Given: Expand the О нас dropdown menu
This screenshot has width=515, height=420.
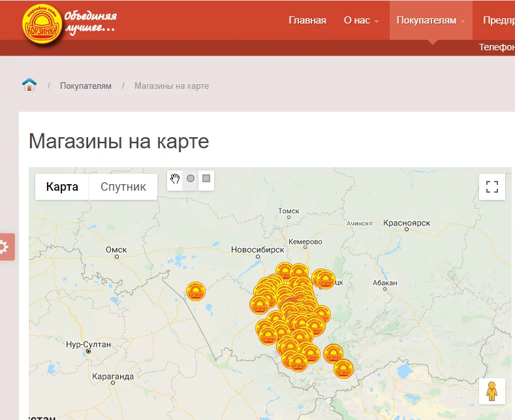Looking at the screenshot, I should 361,20.
